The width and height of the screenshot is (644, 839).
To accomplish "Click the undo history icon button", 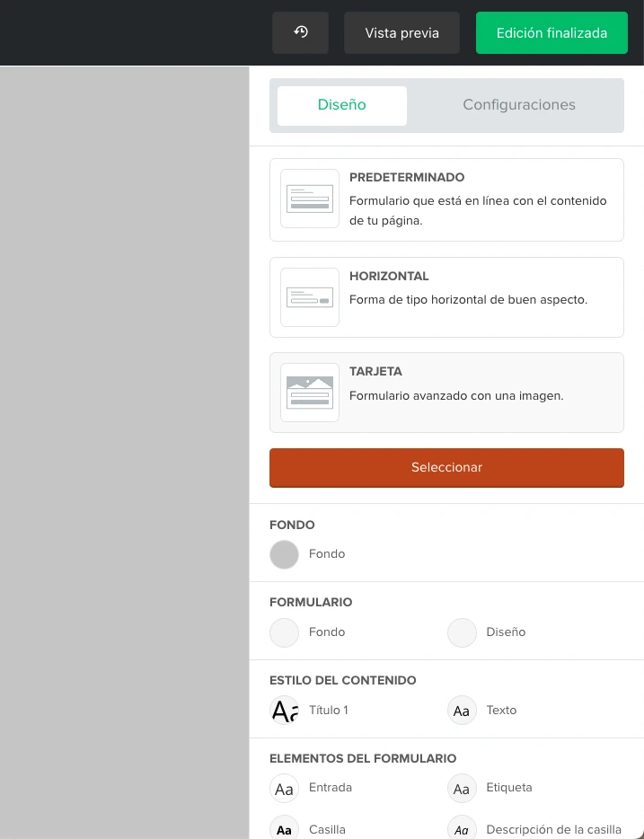I will click(301, 33).
